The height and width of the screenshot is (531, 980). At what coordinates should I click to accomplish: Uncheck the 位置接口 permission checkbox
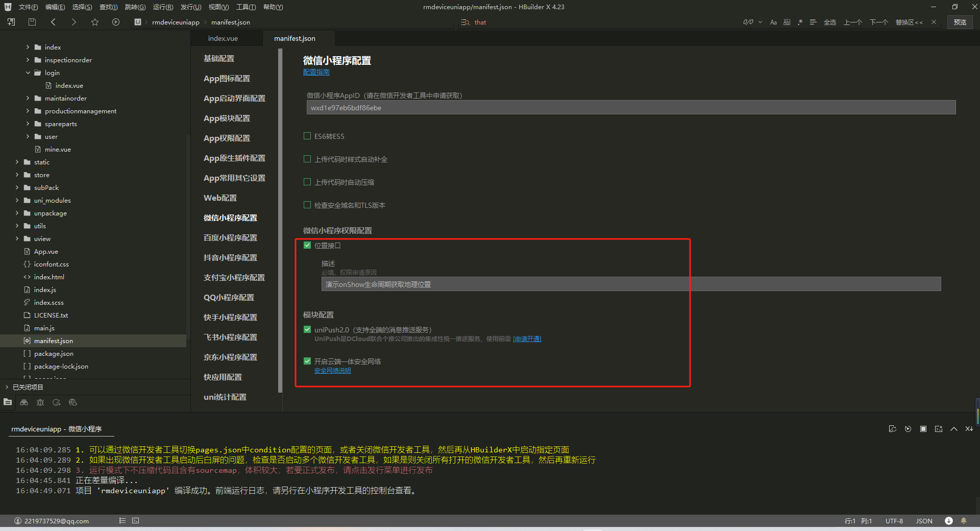[x=307, y=245]
